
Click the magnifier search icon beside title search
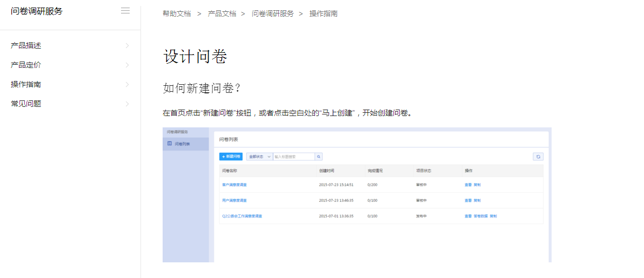coord(319,157)
